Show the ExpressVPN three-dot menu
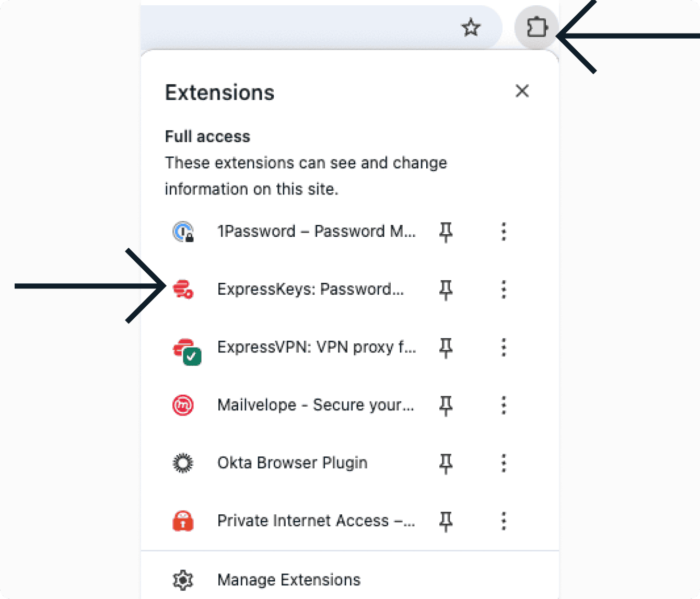The image size is (700, 599). click(x=504, y=347)
